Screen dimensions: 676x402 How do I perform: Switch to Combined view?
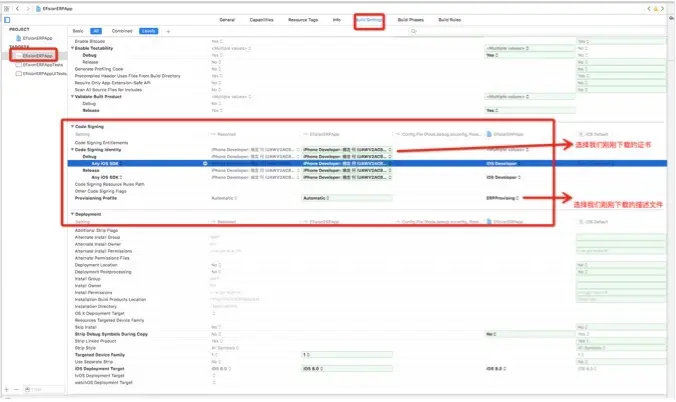[122, 31]
